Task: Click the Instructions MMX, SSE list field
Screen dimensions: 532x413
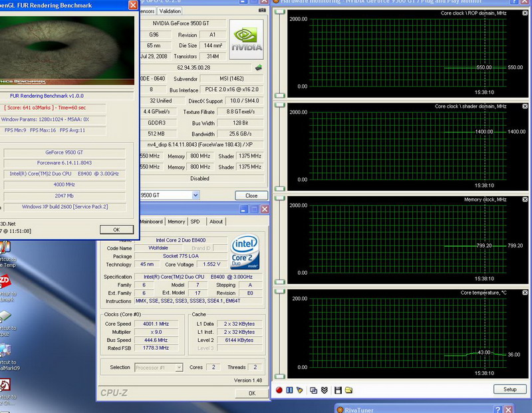Action: [198, 301]
